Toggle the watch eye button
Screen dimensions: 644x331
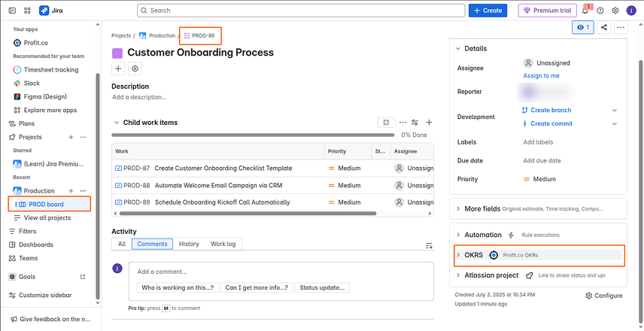583,28
